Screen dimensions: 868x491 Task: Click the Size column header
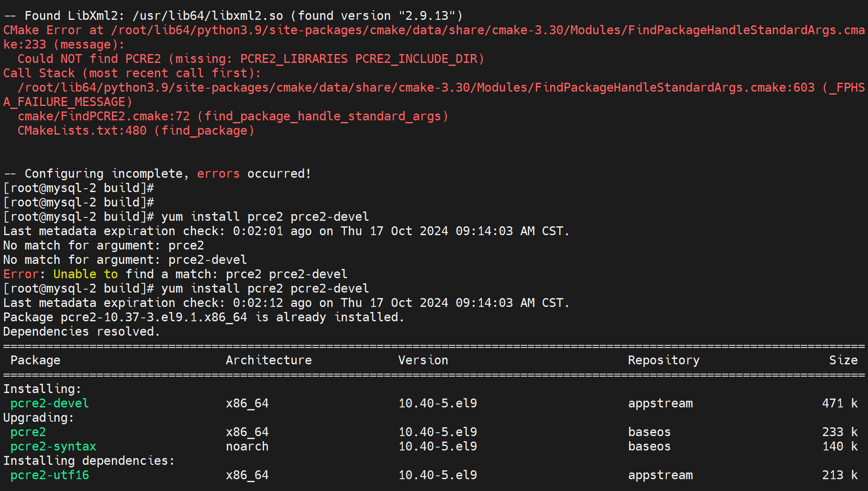coord(843,360)
